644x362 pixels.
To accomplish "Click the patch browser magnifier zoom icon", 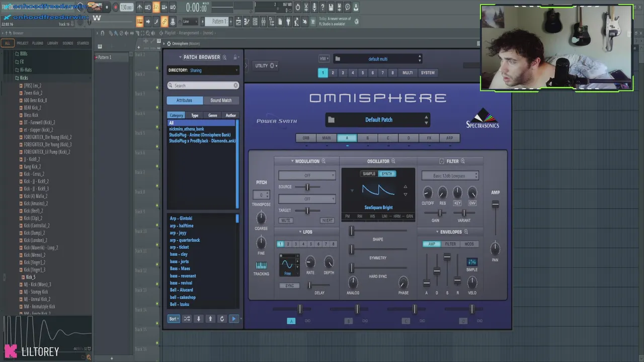I will pyautogui.click(x=224, y=57).
